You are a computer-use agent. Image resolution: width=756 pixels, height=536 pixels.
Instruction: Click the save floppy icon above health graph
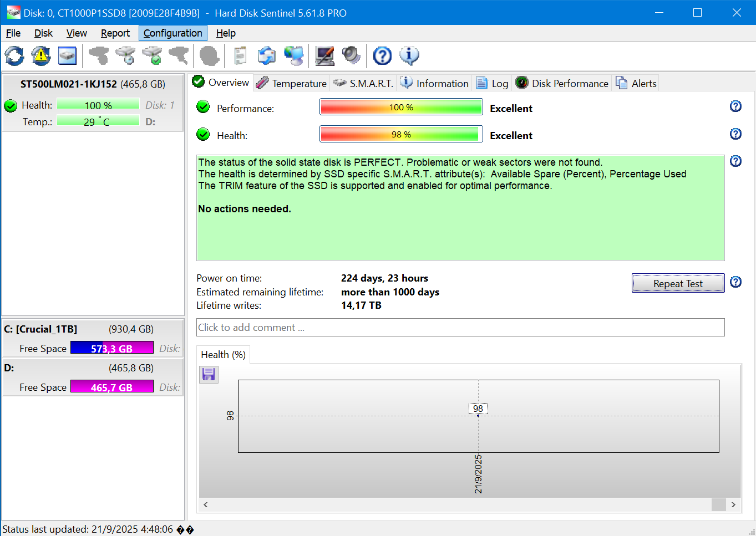coord(209,375)
